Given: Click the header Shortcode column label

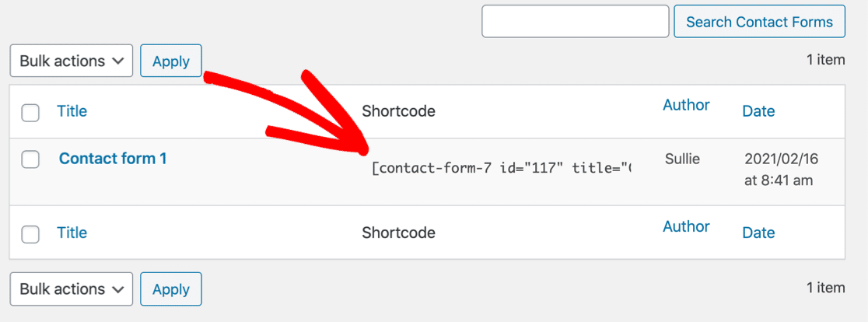Looking at the screenshot, I should [398, 111].
